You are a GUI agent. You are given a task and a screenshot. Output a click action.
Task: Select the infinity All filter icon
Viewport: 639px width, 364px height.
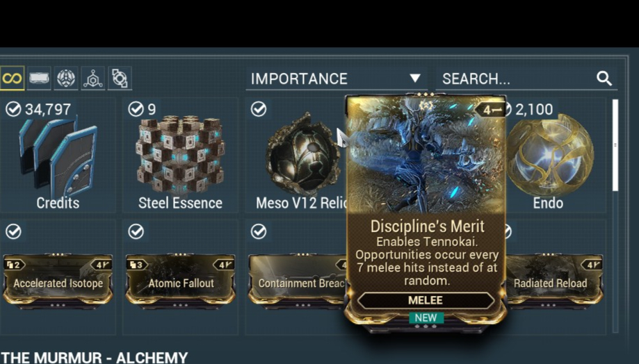click(x=12, y=78)
